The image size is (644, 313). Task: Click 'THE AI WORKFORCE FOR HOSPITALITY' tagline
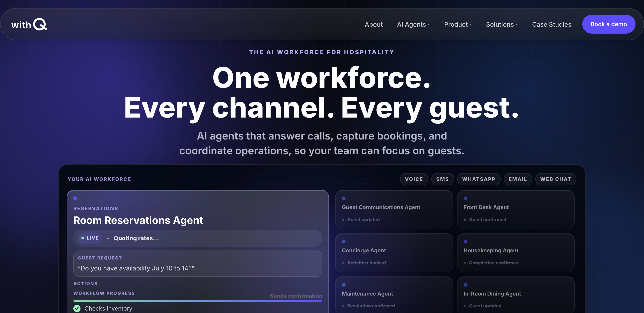tap(322, 52)
